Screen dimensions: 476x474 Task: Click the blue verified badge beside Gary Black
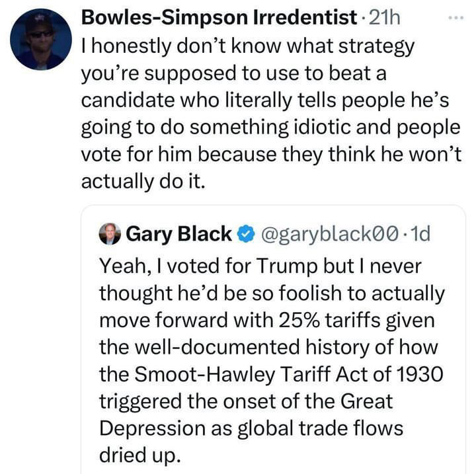click(x=245, y=233)
